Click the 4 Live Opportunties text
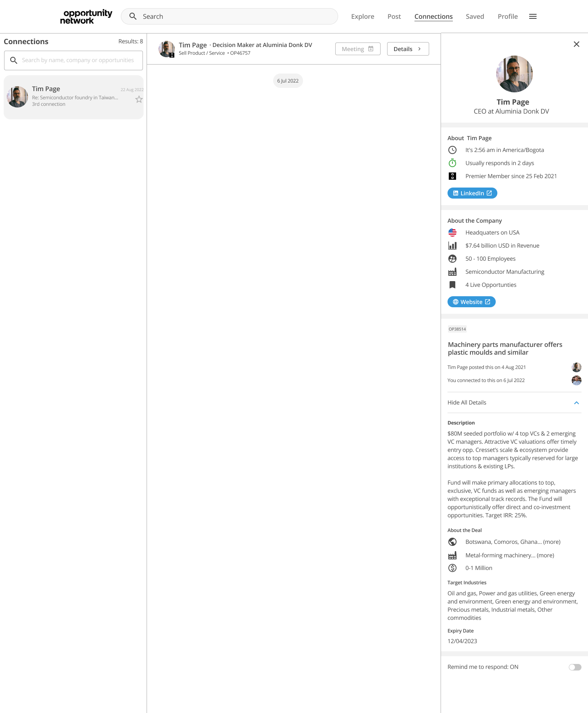This screenshot has width=588, height=713. coord(491,285)
